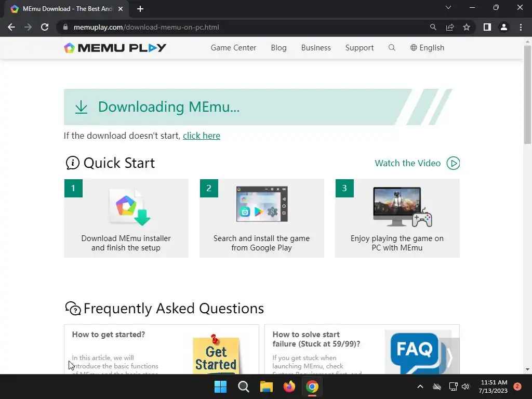Launch Firefox from taskbar
Viewport: 532px width, 399px height.
(289, 387)
